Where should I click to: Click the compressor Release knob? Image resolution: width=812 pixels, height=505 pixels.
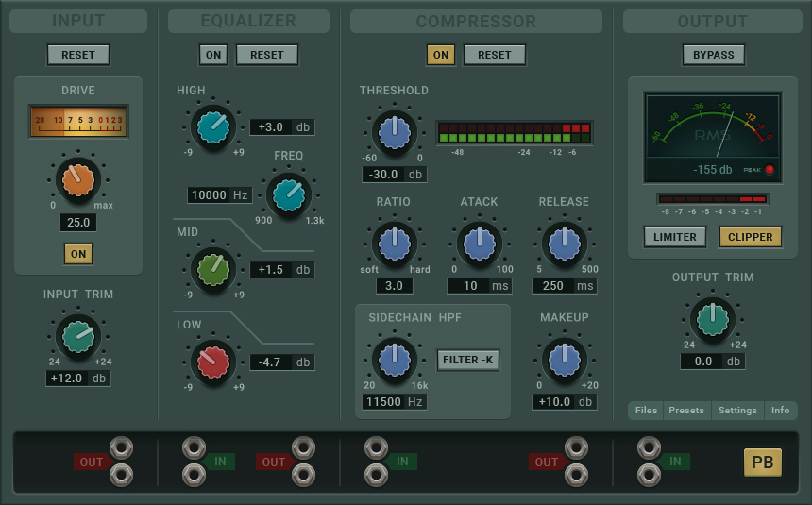pos(565,244)
